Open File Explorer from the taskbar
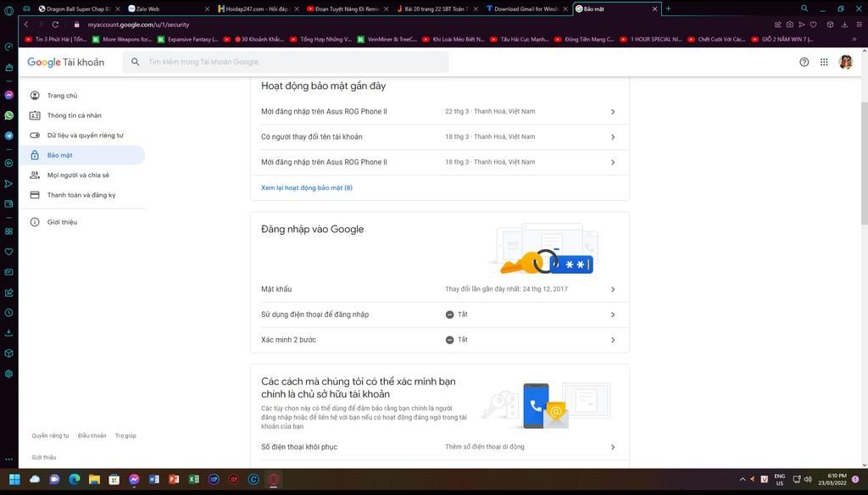The width and height of the screenshot is (868, 495). click(94, 479)
